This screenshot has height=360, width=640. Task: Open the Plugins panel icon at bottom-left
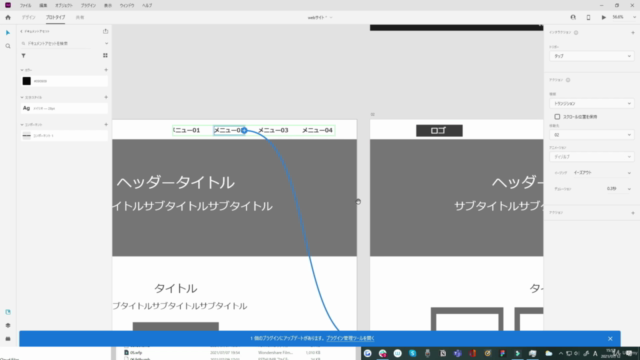click(8, 339)
